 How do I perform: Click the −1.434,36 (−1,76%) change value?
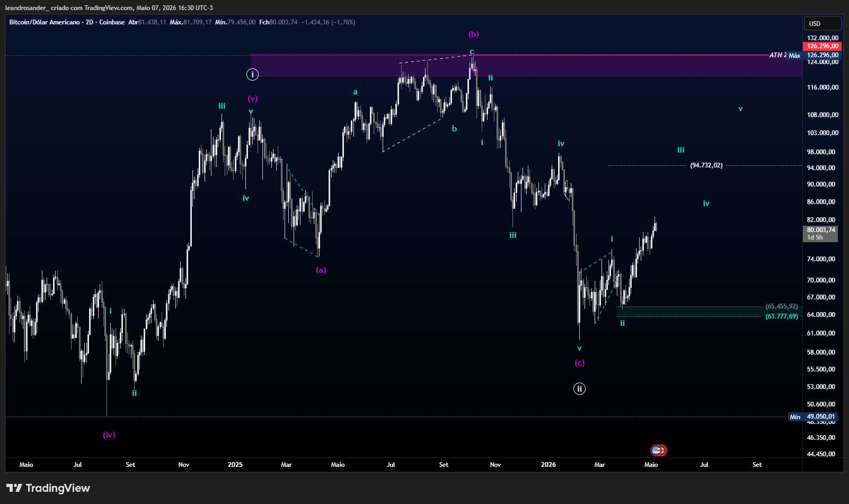(x=328, y=22)
